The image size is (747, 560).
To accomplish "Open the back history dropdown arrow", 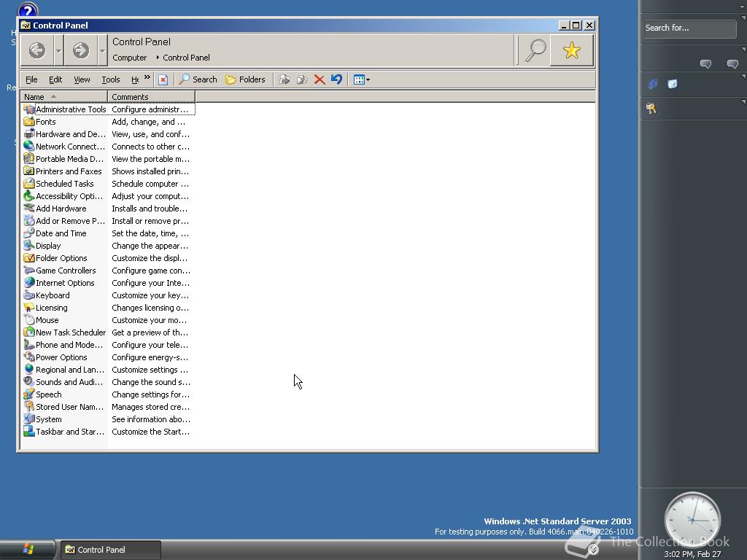I will [58, 50].
